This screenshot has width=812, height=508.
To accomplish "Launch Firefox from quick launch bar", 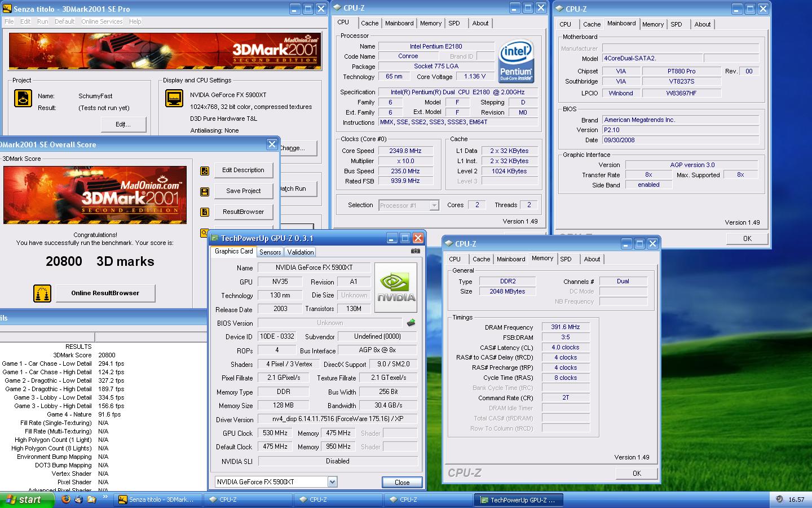I will (66, 500).
